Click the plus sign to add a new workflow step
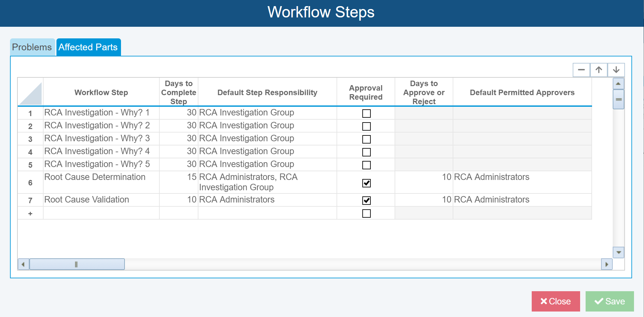This screenshot has height=317, width=644. 30,213
